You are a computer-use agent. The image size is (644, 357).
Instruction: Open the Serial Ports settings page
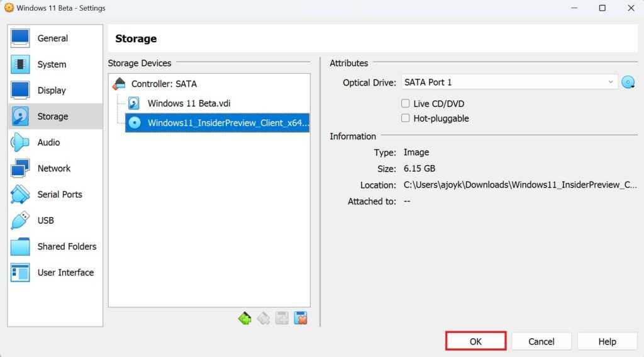pos(59,195)
